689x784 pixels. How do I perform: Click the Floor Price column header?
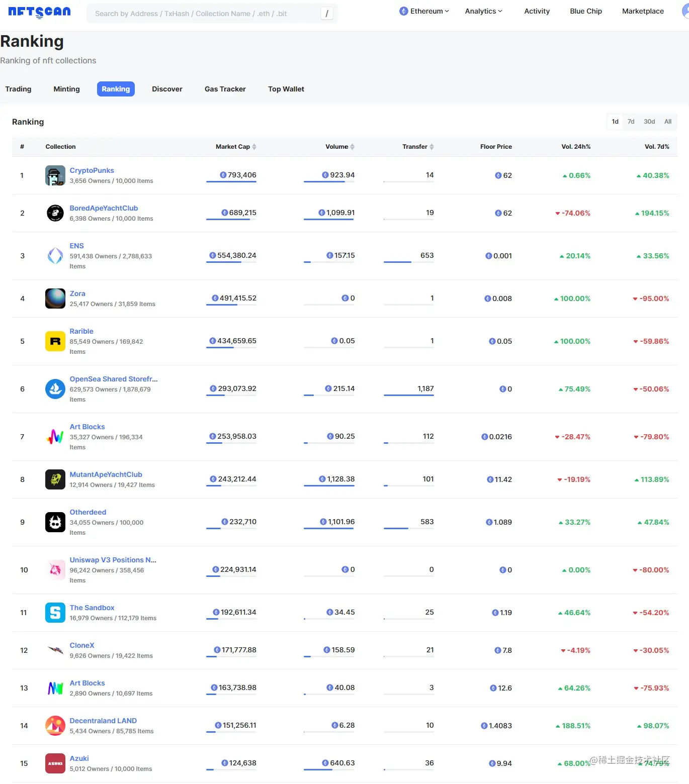point(496,147)
